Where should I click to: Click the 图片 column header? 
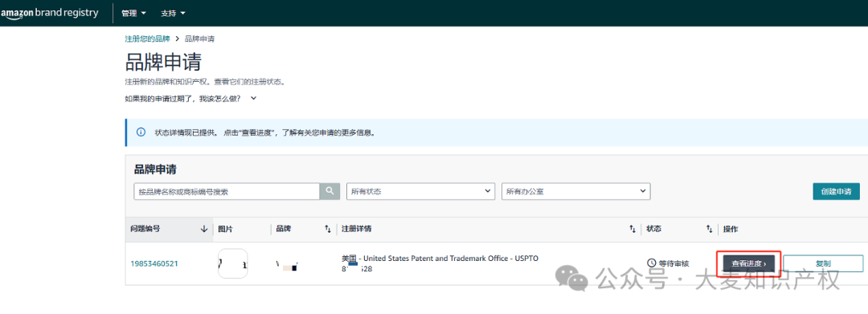coord(225,229)
